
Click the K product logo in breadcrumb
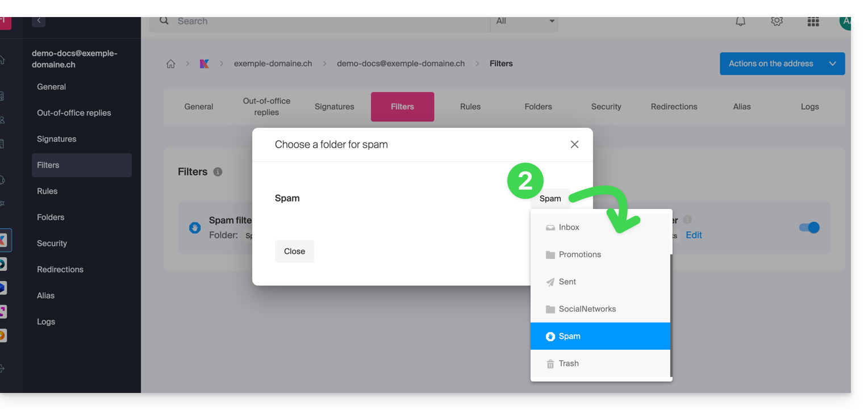tap(205, 64)
